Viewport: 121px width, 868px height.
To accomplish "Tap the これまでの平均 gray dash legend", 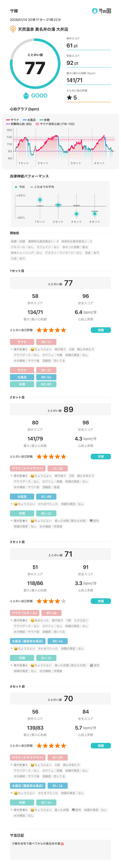I will pos(31,187).
